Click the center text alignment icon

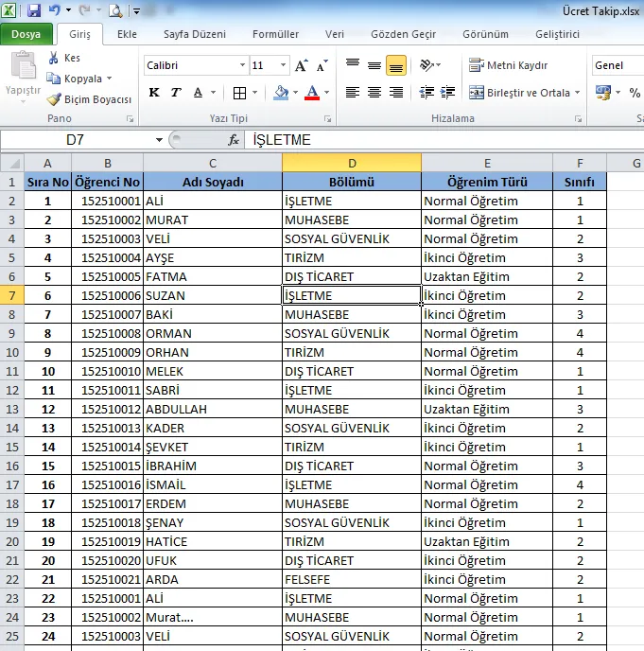point(374,93)
